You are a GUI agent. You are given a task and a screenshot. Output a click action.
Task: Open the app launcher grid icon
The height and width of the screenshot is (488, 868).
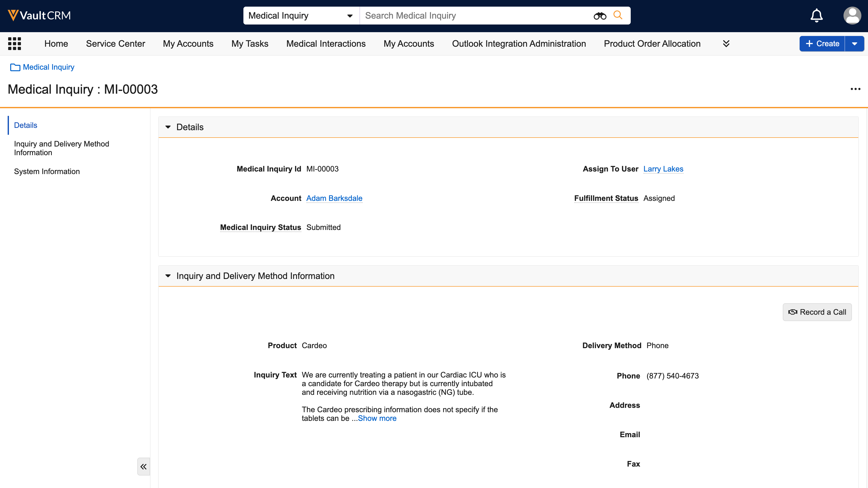15,43
